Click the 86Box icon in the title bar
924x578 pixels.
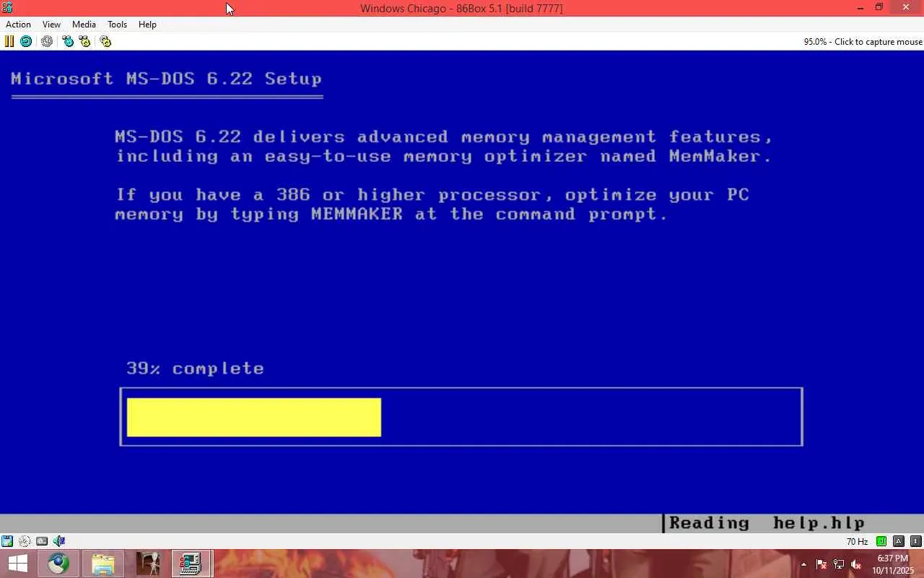(x=7, y=8)
